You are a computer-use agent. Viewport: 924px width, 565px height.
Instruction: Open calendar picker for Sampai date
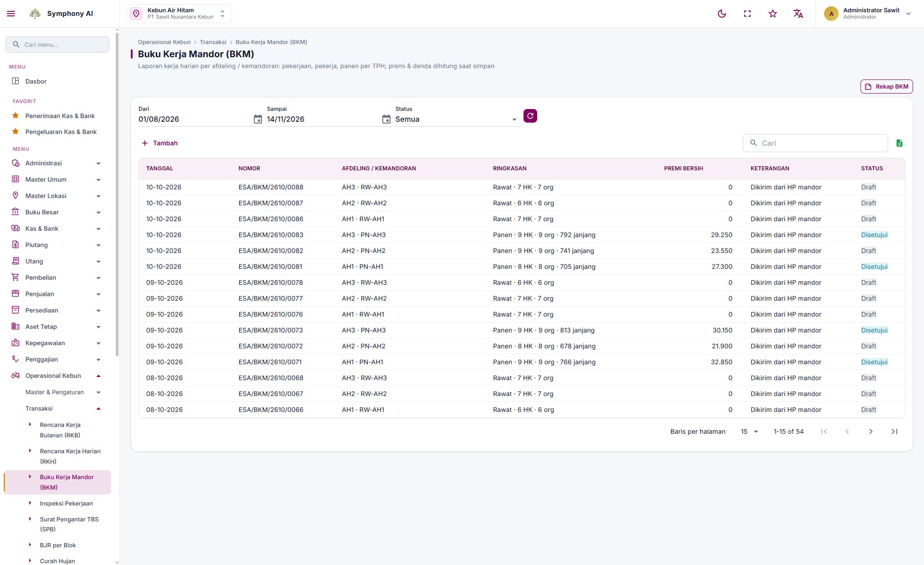386,119
